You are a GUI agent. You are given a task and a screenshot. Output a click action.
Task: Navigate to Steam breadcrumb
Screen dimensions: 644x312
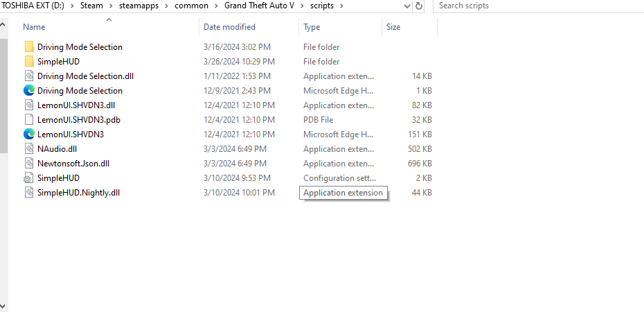91,6
